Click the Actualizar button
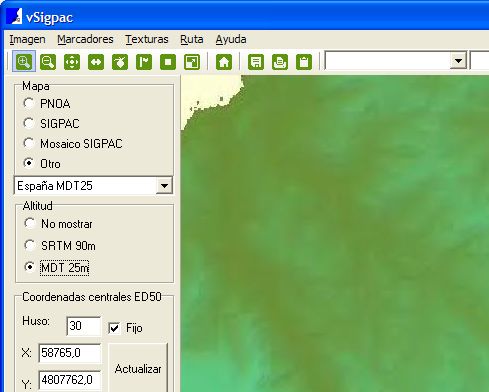This screenshot has height=392, width=489. 138,369
